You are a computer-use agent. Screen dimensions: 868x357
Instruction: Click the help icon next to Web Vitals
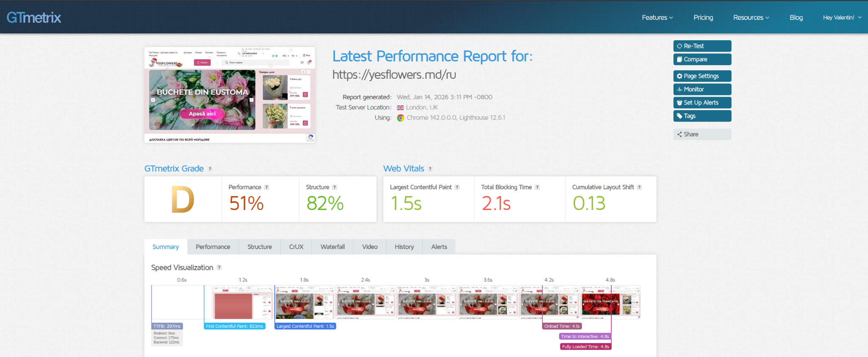click(430, 169)
